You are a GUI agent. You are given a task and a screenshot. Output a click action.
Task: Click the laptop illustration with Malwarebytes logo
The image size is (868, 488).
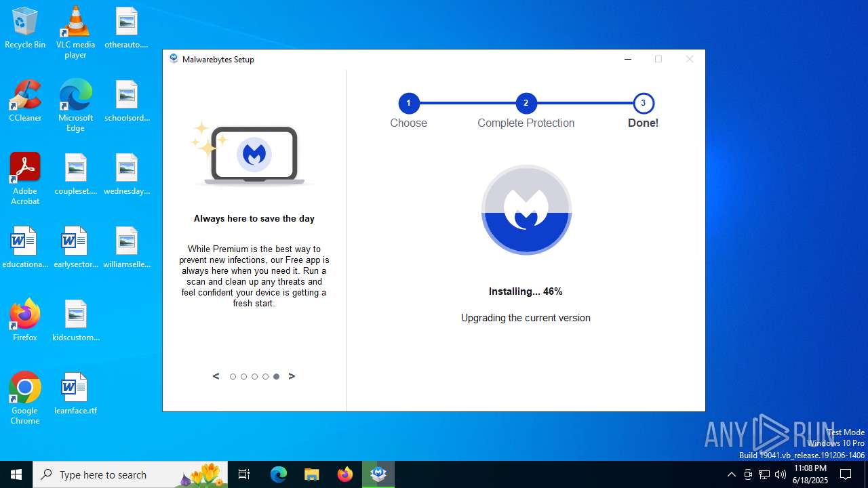click(254, 155)
